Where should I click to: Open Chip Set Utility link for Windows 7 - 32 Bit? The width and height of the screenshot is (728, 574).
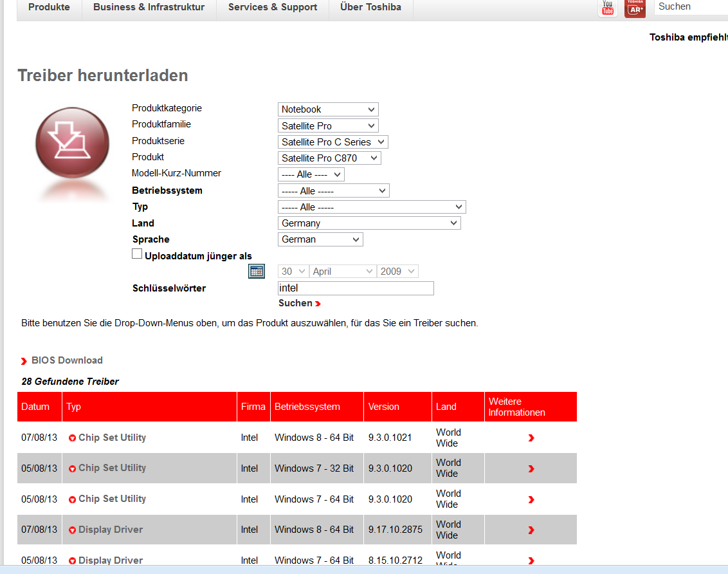113,468
